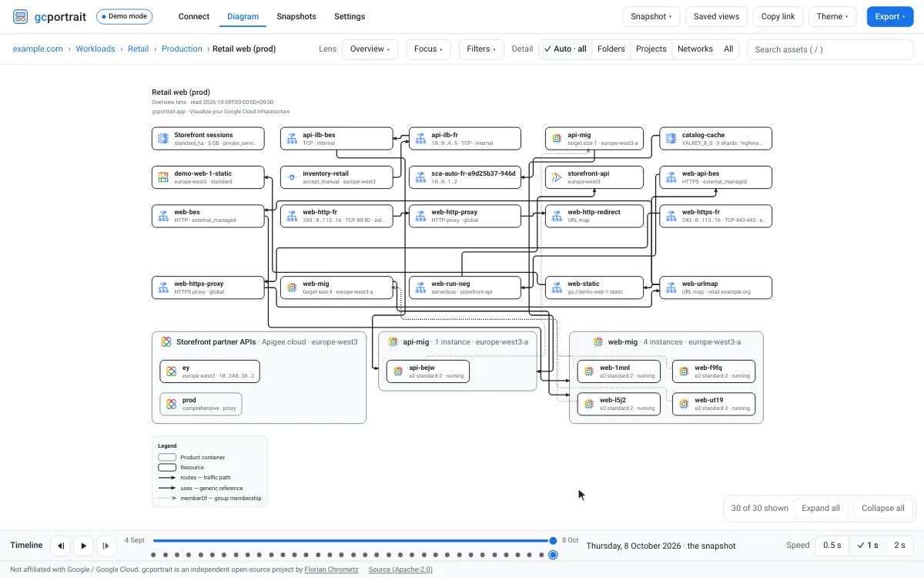Click the sca-auto-fr-a9d25b37-946d icon

click(x=420, y=177)
